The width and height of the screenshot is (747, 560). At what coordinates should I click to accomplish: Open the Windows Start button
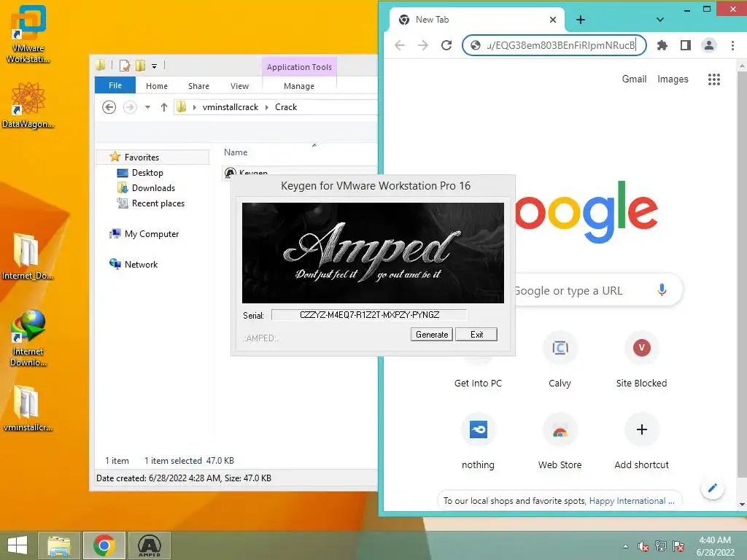pos(18,545)
